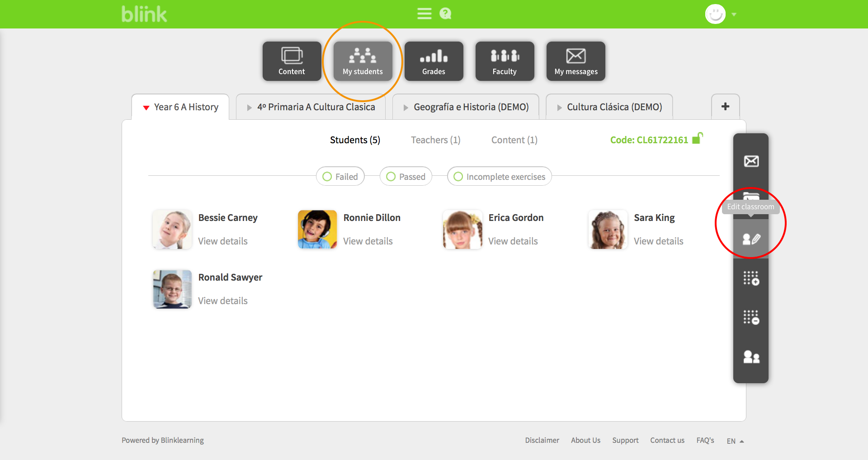Open the hamburger menu in the green header
868x460 pixels.
[425, 14]
